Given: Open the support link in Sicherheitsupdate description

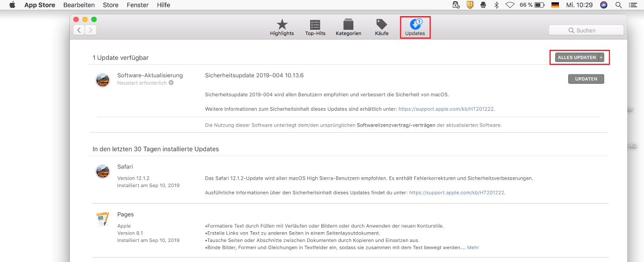Looking at the screenshot, I should click(x=446, y=109).
